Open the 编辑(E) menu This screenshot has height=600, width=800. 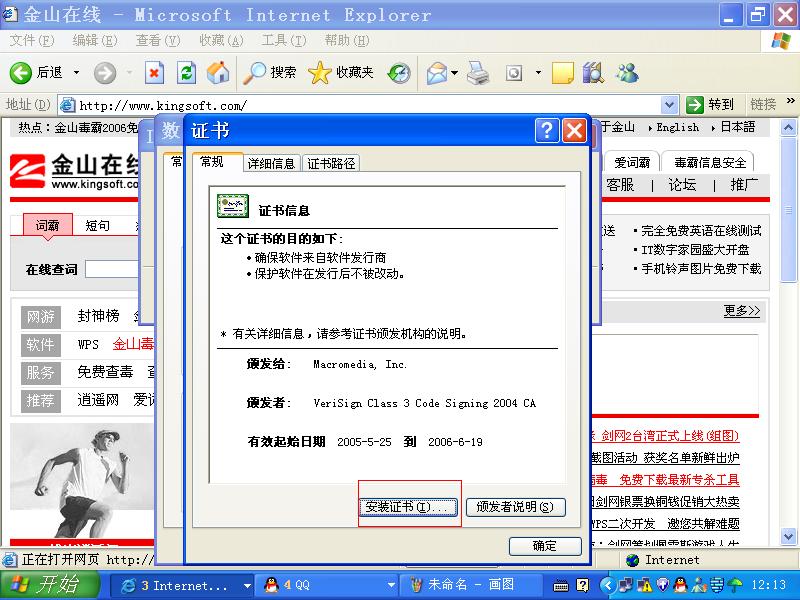(x=95, y=40)
